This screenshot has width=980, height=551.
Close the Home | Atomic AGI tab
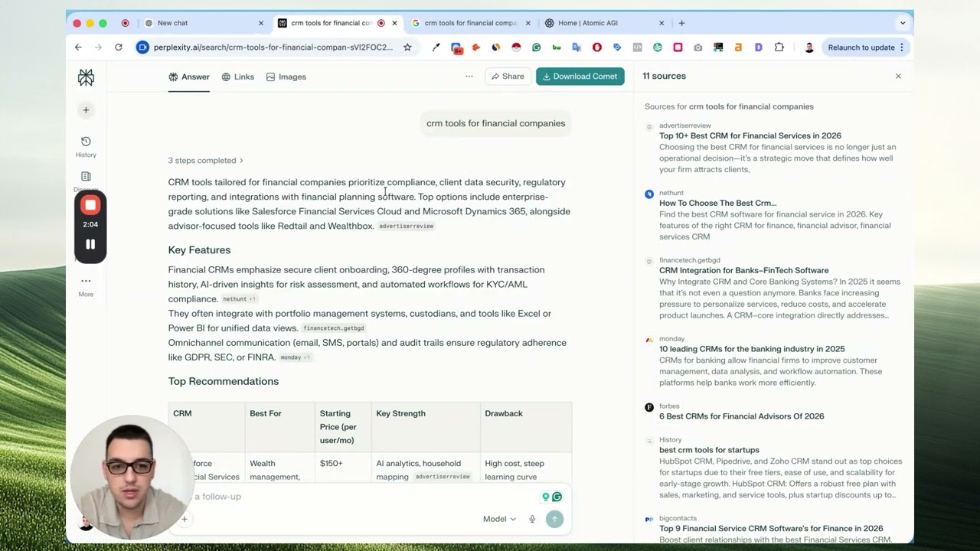[661, 23]
